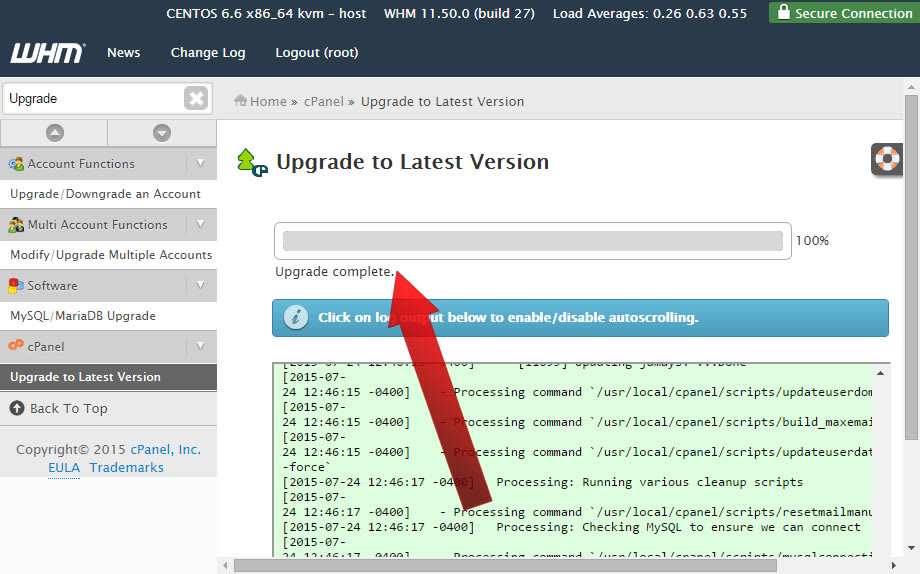Screen dimensions: 920x574
Task: Click the page scroll-down arrow
Action: click(x=911, y=548)
